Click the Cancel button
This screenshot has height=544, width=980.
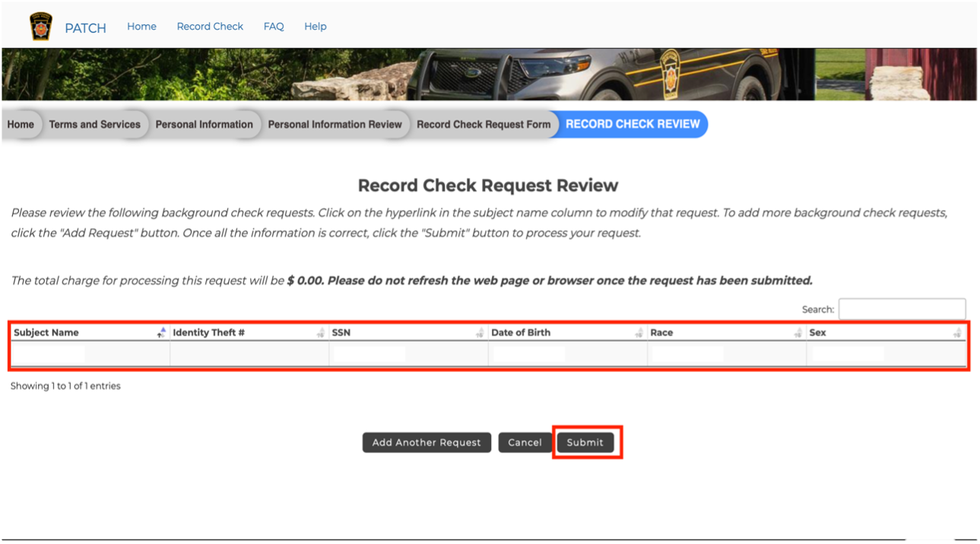click(x=525, y=443)
